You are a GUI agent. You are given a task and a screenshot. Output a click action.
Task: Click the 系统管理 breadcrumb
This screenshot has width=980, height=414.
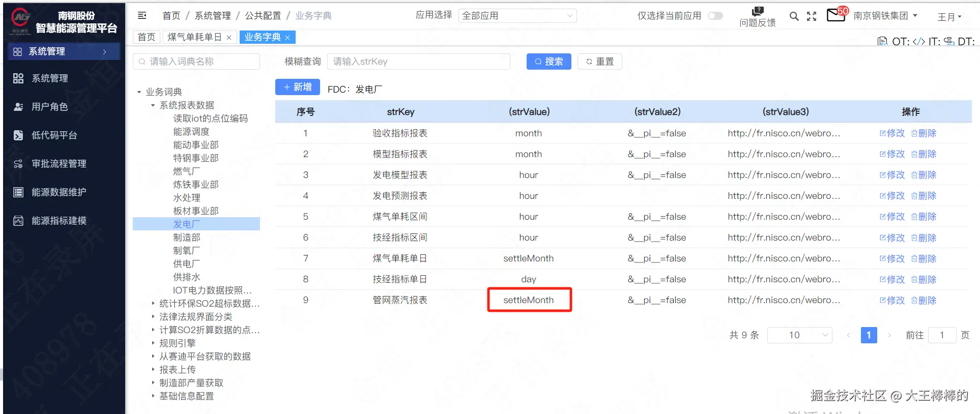coord(213,16)
